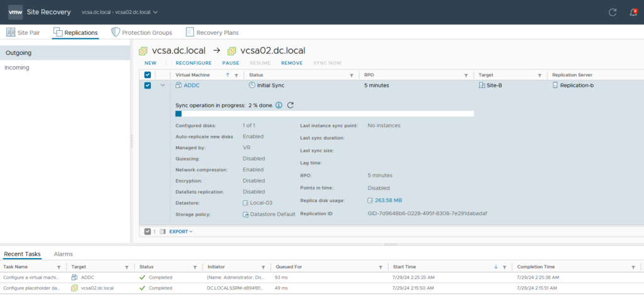
Task: Collapse the ADDC row details chevron
Action: 163,85
